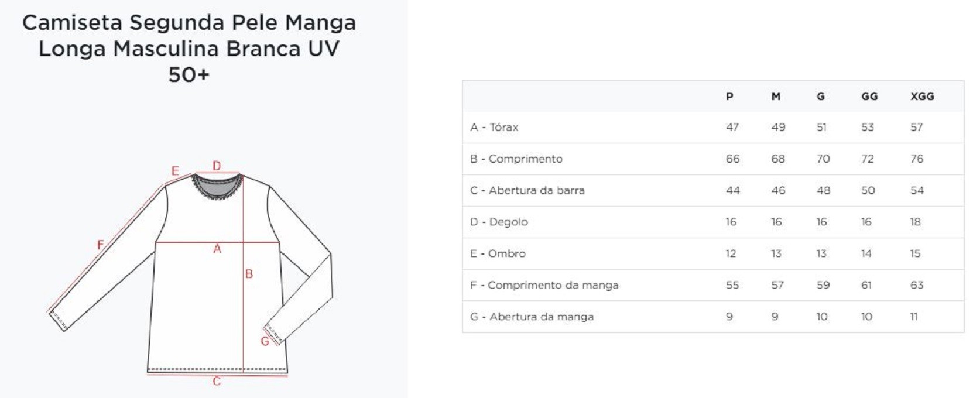Select the GG size column header
Image resolution: width=980 pixels, height=398 pixels.
pos(869,97)
